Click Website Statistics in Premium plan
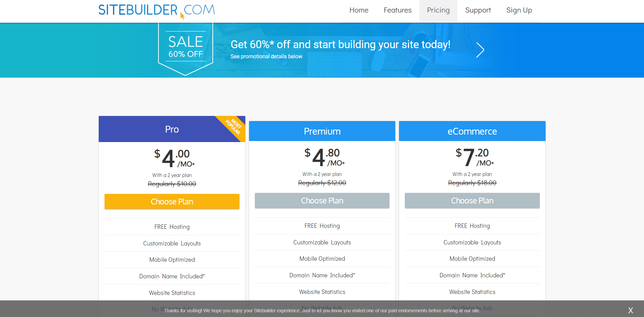The image size is (644, 317). pyautogui.click(x=322, y=292)
